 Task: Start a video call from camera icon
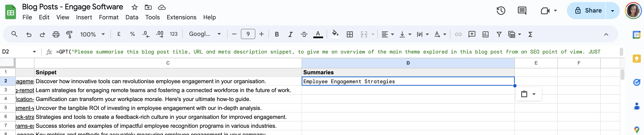click(545, 10)
